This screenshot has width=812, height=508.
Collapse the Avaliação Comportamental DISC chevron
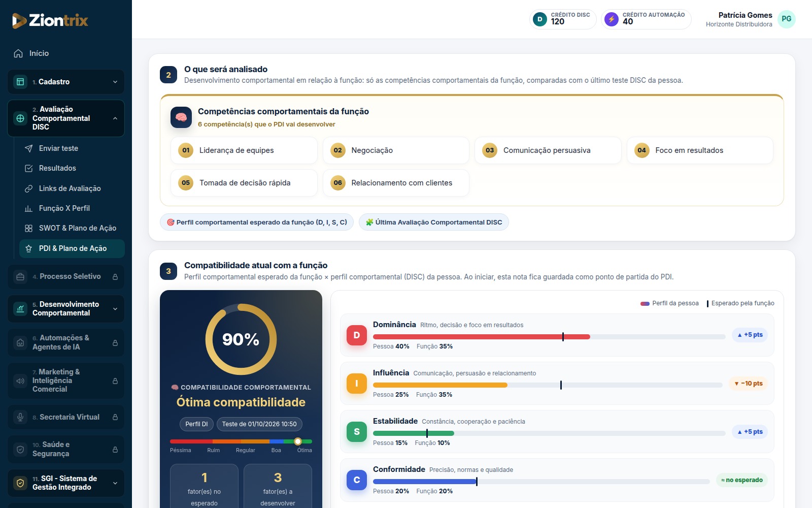(115, 118)
